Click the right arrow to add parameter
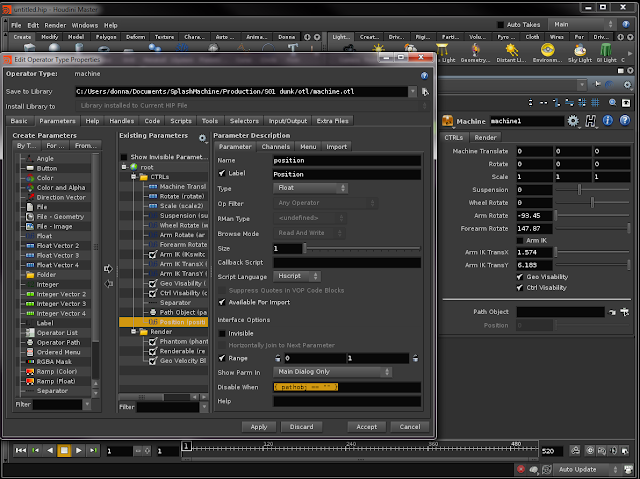The image size is (640, 479). coord(108,268)
